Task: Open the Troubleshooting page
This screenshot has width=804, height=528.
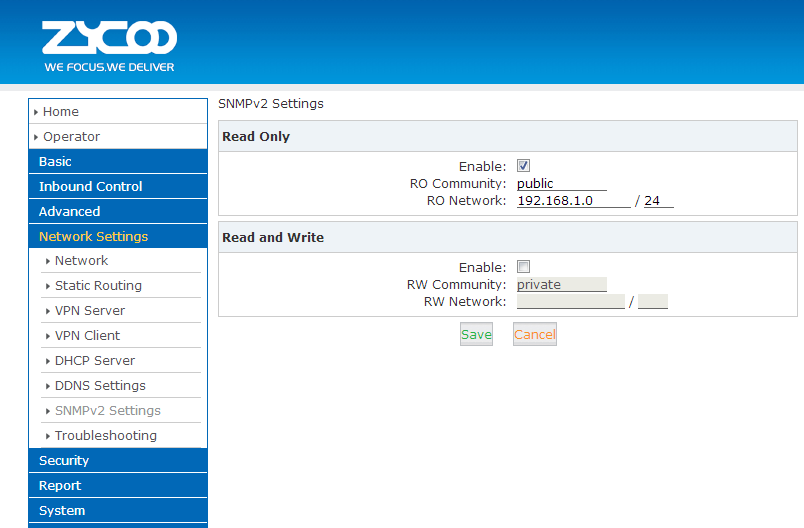Action: 105,436
